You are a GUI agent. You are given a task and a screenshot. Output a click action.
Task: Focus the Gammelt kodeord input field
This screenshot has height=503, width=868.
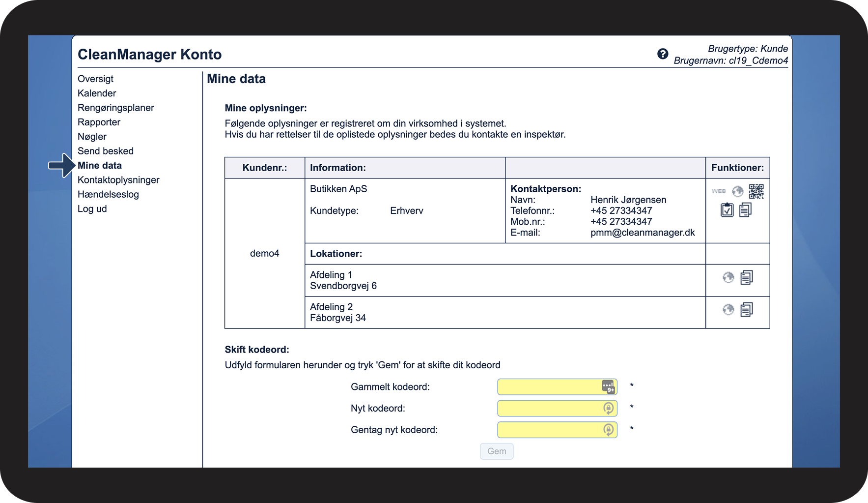557,387
